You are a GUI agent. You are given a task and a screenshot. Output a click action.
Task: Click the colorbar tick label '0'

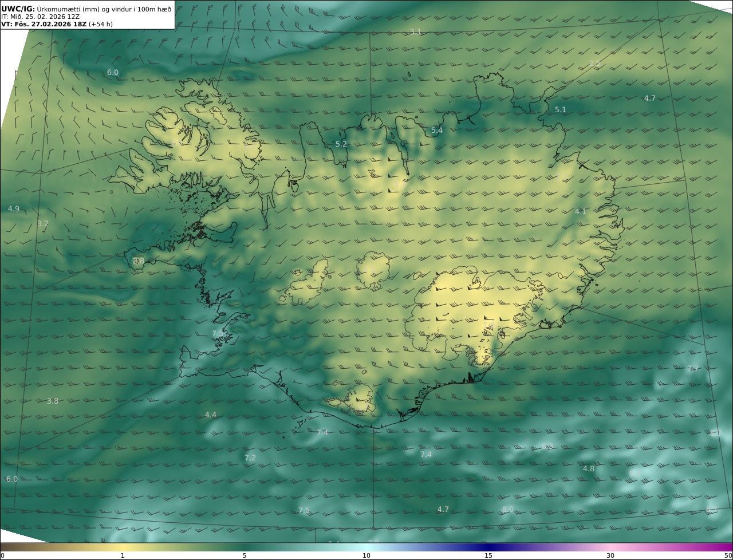coord(2,555)
